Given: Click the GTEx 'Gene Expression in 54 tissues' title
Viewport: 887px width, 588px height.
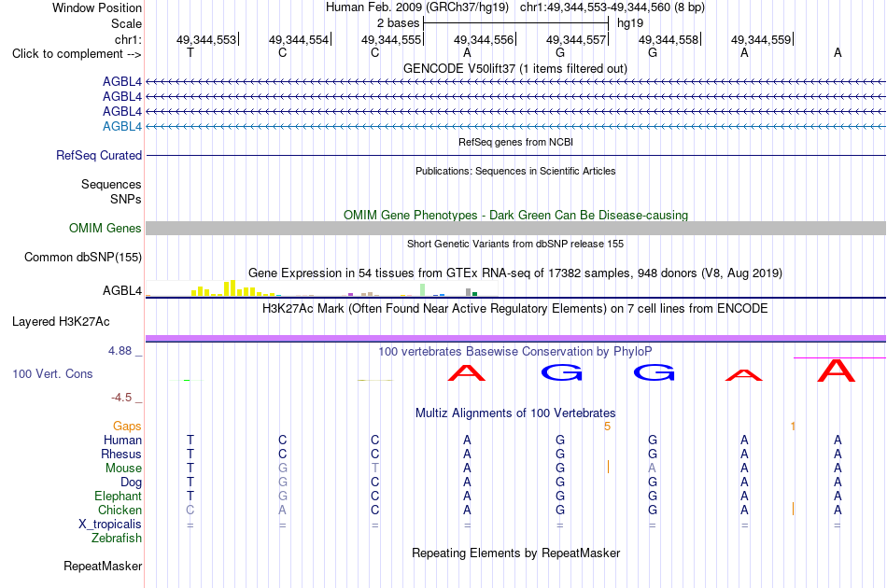Looking at the screenshot, I should pos(515,273).
